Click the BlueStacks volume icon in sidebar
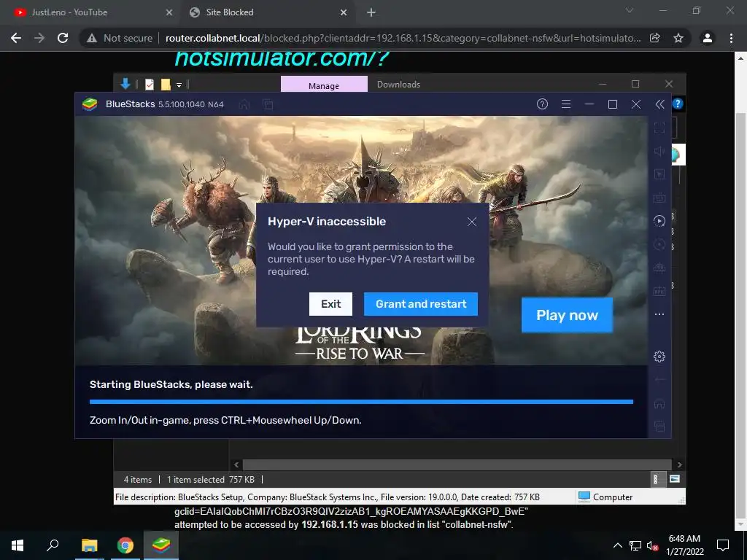Viewport: 747px width, 560px height. pos(659,151)
